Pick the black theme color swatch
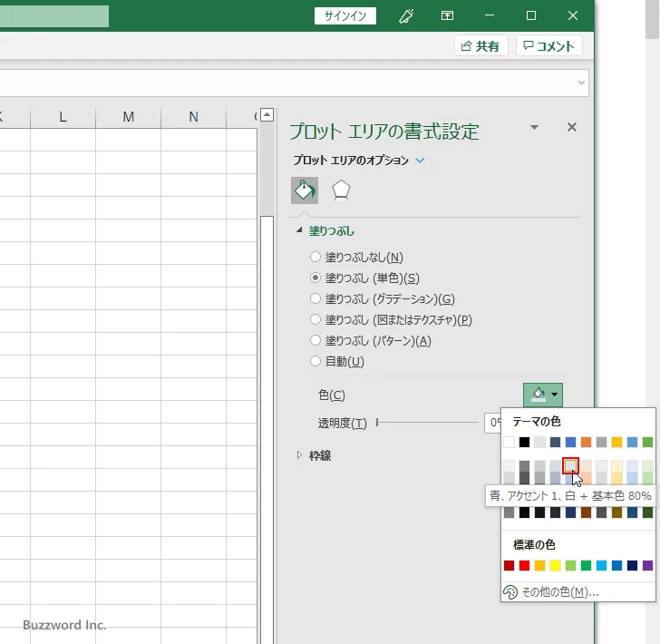The width and height of the screenshot is (660, 644). pyautogui.click(x=524, y=443)
